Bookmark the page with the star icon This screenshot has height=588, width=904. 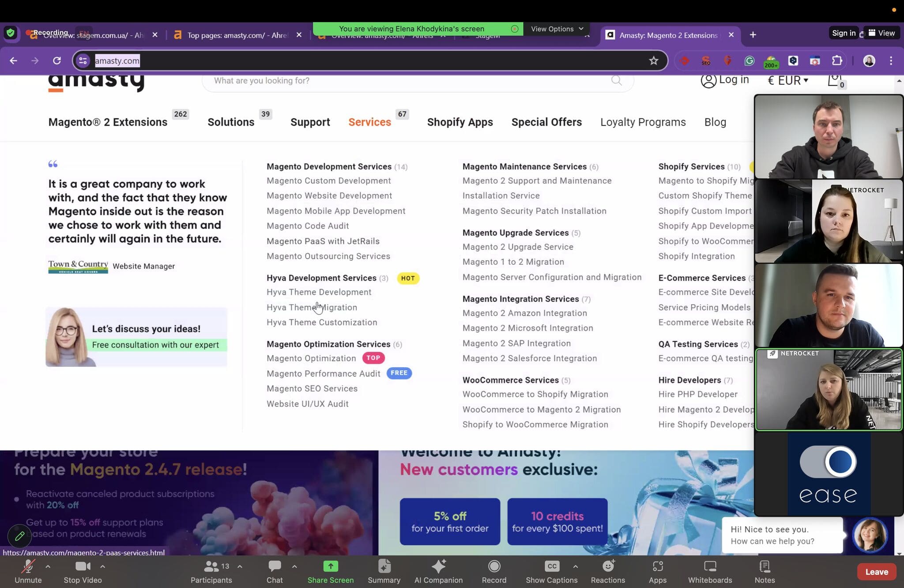pos(654,60)
